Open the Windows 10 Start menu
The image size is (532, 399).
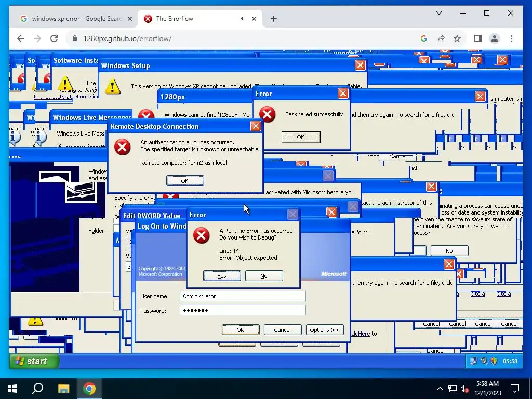tap(12, 389)
